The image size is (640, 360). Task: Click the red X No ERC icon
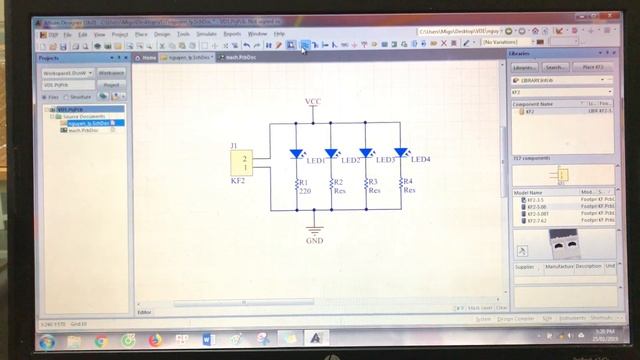pos(444,43)
